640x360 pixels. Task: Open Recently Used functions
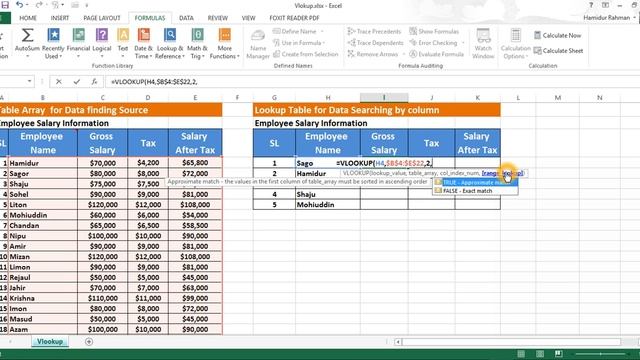(x=53, y=44)
